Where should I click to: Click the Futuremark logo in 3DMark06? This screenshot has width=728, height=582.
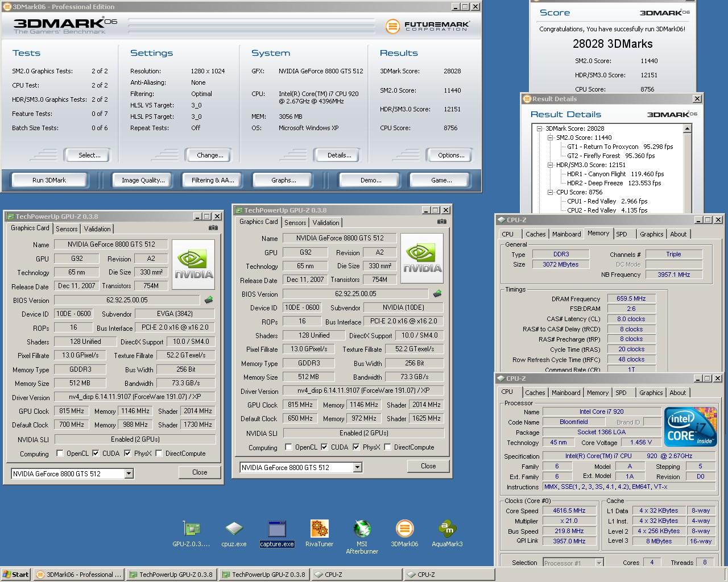click(427, 26)
